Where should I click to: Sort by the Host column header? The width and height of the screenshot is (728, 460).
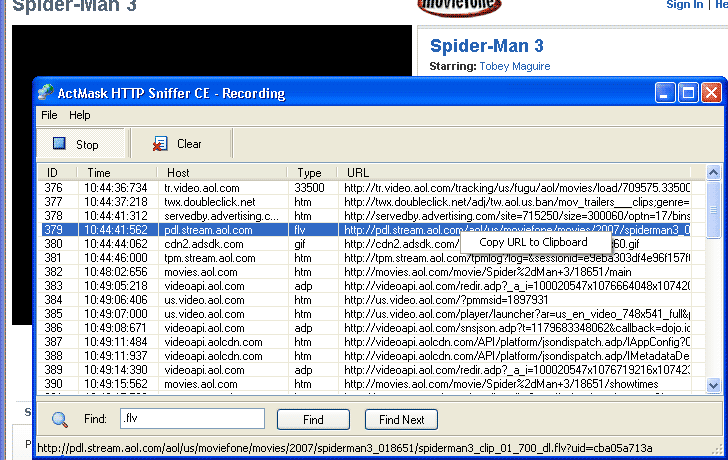coord(178,173)
